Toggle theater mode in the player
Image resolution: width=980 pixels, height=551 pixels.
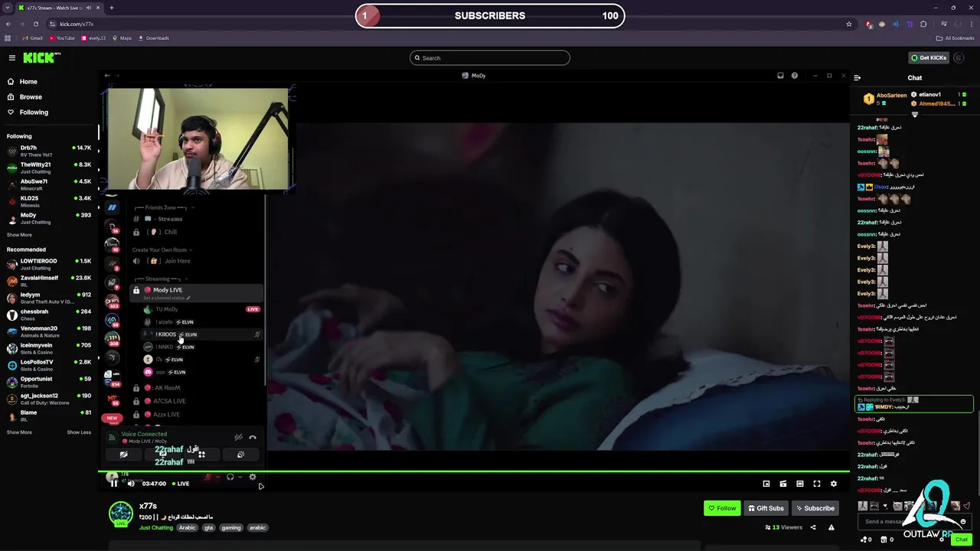pyautogui.click(x=800, y=484)
